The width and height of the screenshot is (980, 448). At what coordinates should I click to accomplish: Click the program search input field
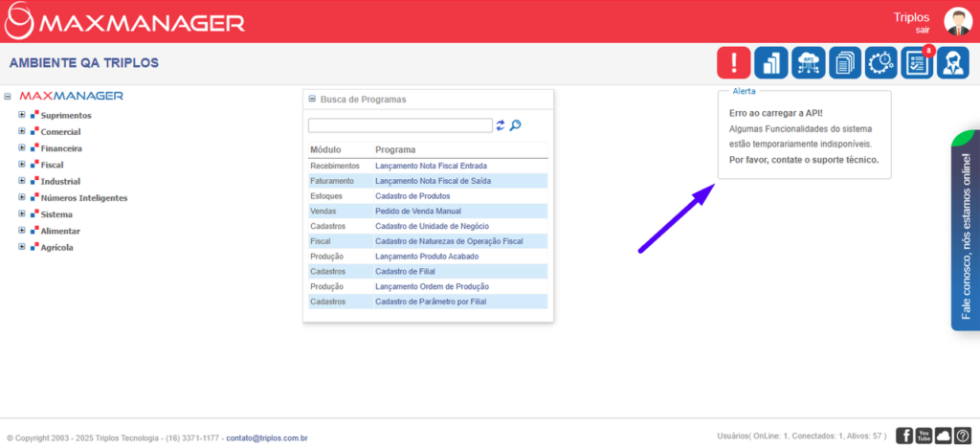(x=400, y=125)
